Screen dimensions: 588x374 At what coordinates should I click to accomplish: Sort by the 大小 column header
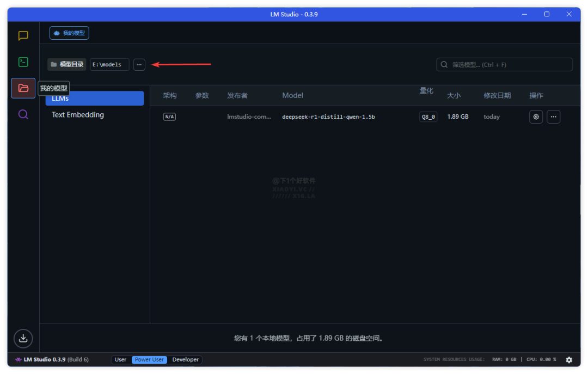pos(454,95)
